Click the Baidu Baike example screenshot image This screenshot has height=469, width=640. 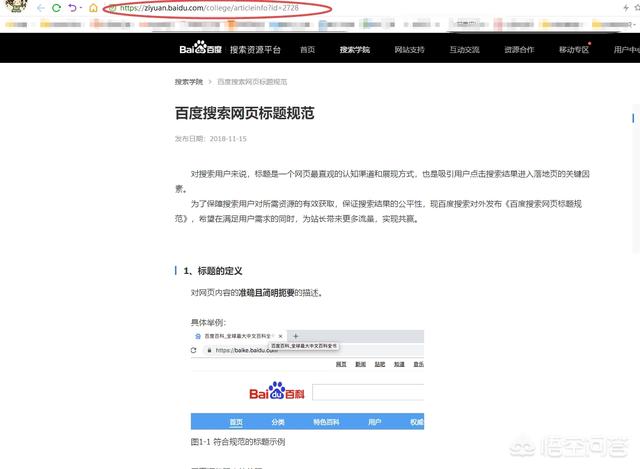[x=307, y=380]
